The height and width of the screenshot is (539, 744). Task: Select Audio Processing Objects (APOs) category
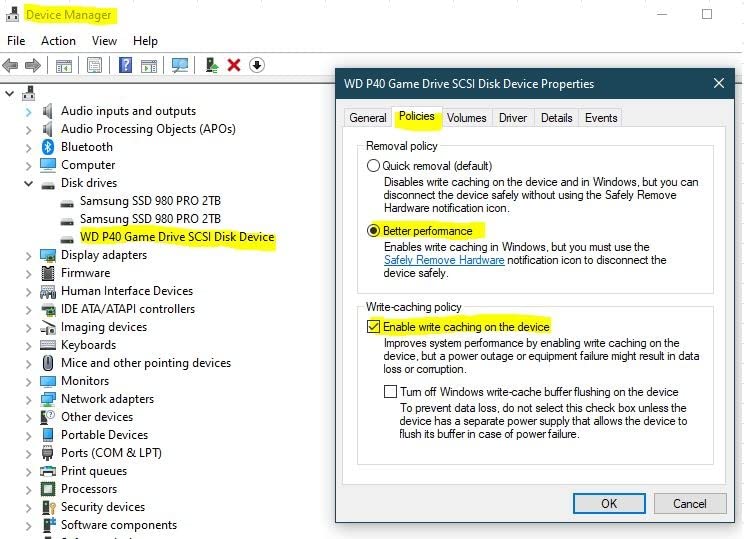pyautogui.click(x=148, y=129)
